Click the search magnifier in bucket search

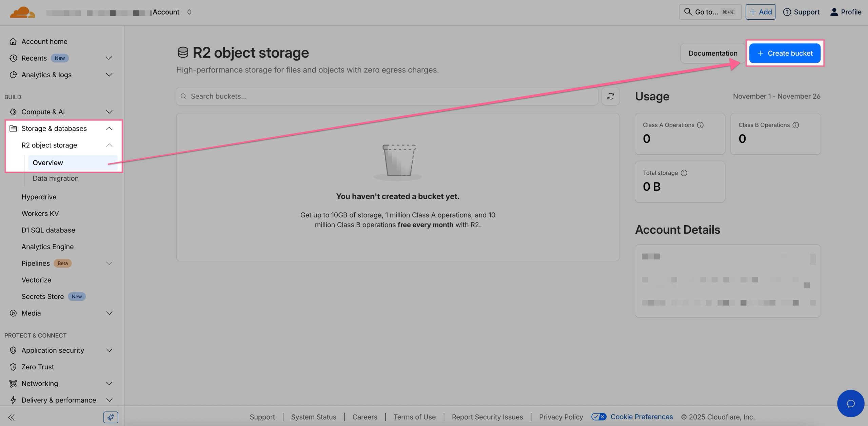[x=183, y=96]
